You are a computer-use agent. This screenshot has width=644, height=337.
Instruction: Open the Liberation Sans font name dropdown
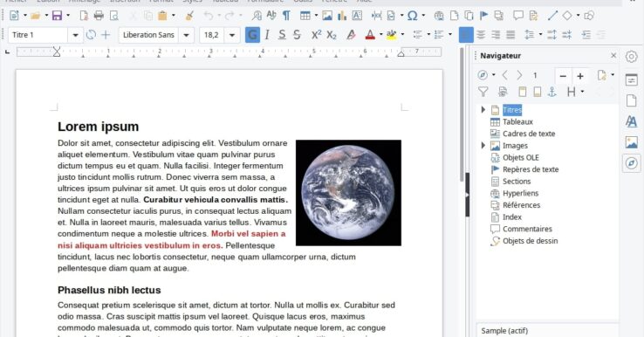[186, 35]
